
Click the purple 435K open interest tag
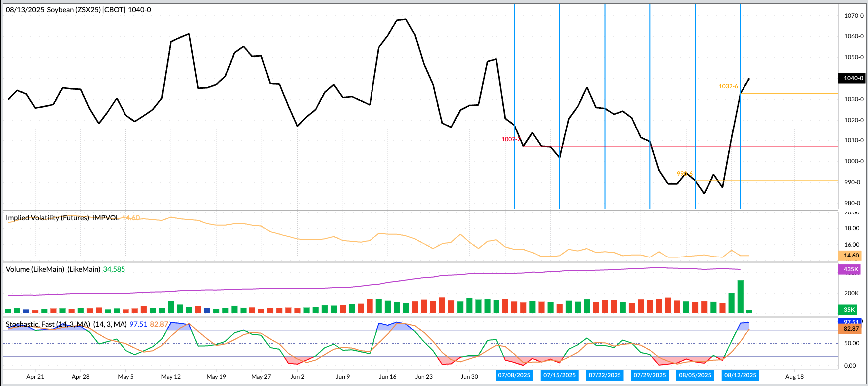(x=851, y=269)
